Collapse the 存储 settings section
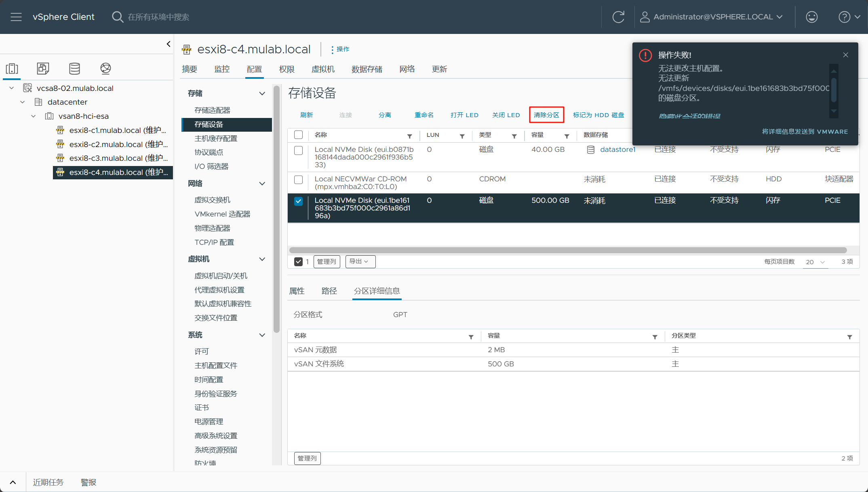This screenshot has width=868, height=492. [262, 93]
